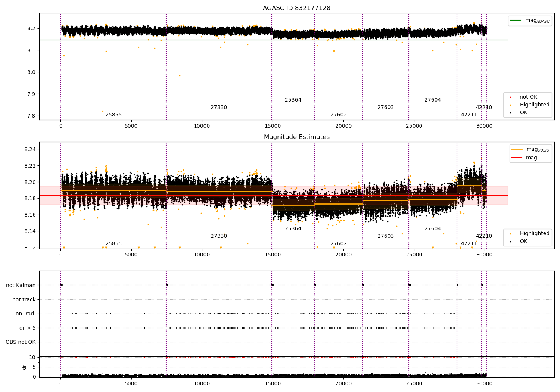Image resolution: width=560 pixels, height=392 pixels.
Task: Select 'Highlighted' entry in the top plot legend
Action: pos(535,105)
